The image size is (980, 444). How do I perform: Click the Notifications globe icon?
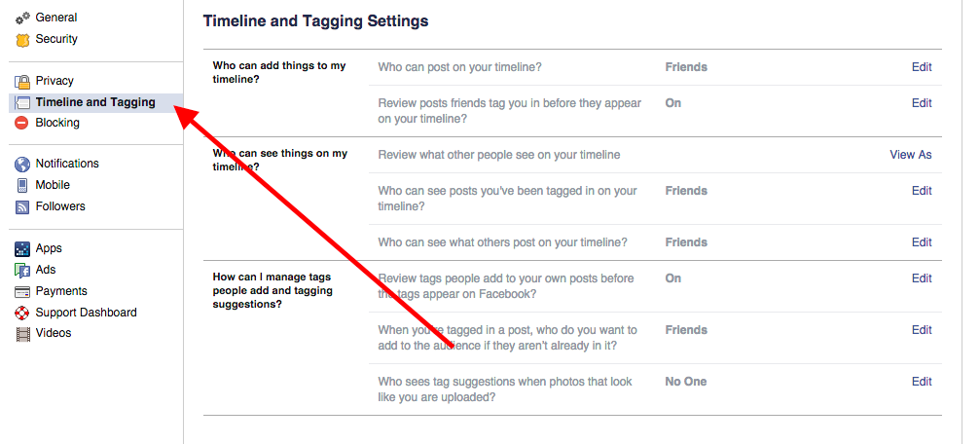click(22, 165)
